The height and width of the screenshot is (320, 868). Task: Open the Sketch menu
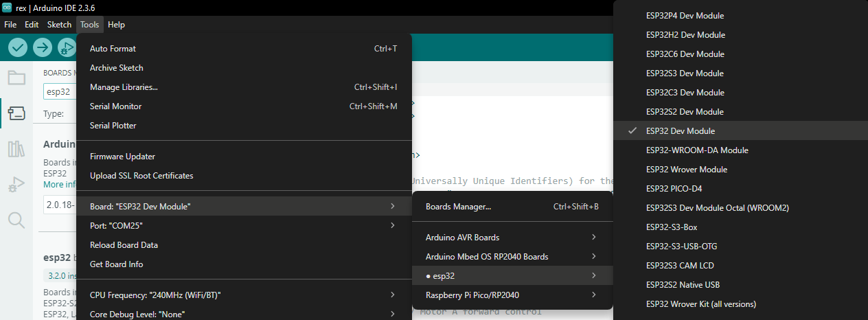(59, 25)
